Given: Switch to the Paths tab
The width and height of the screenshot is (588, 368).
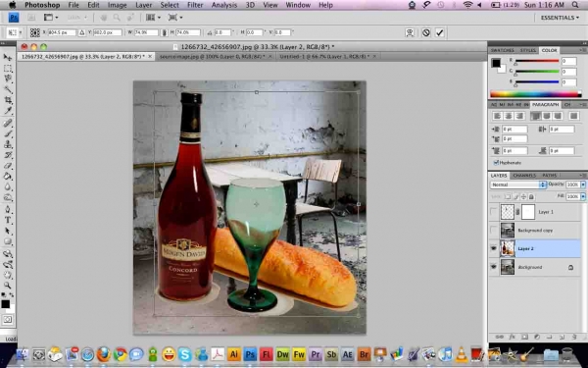Looking at the screenshot, I should [550, 176].
